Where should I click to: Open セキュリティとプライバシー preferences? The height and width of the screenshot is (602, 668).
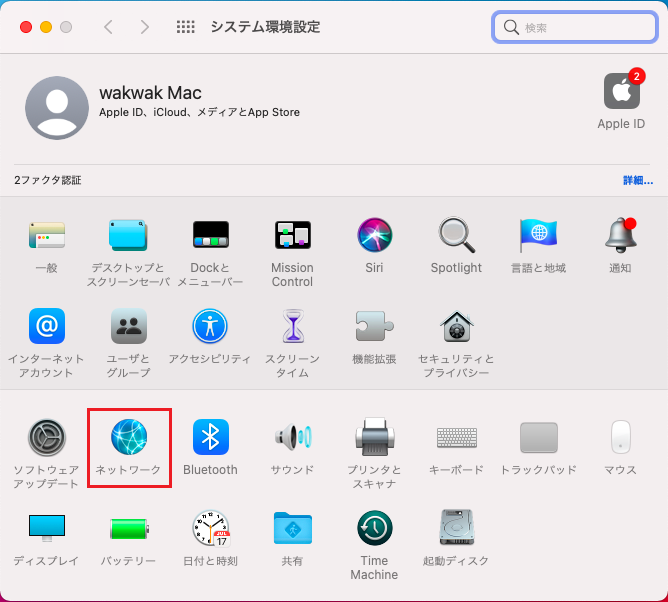[456, 326]
